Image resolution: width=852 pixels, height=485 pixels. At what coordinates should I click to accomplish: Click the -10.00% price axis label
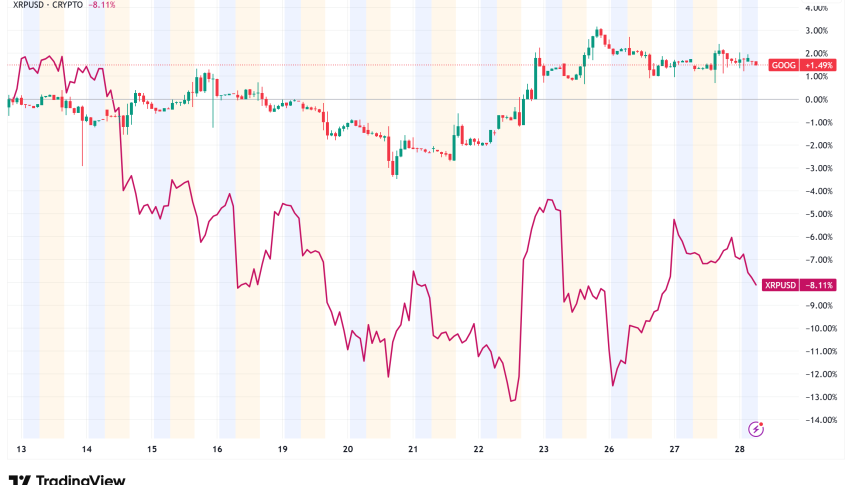pyautogui.click(x=820, y=328)
